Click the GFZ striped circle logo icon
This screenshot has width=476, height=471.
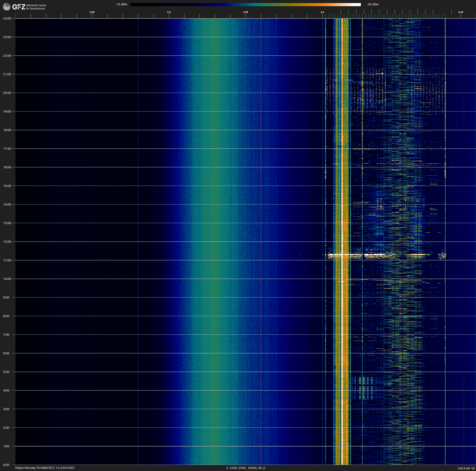pos(7,7)
